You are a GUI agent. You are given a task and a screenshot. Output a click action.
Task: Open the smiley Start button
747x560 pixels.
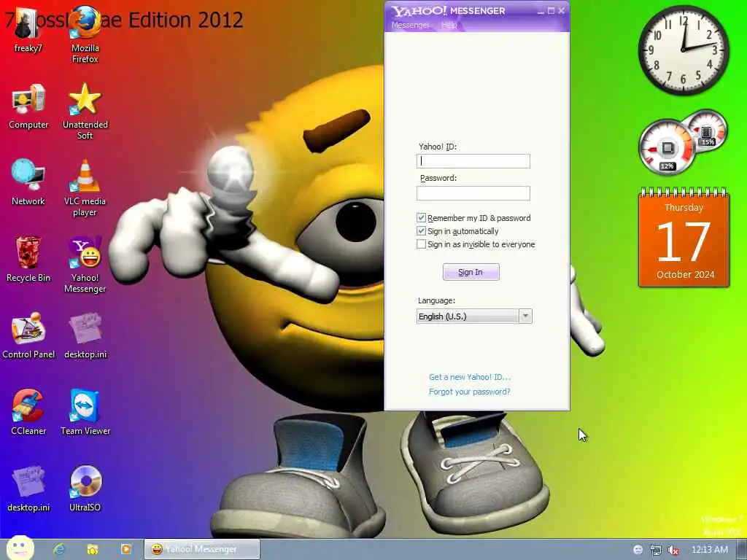tap(20, 548)
